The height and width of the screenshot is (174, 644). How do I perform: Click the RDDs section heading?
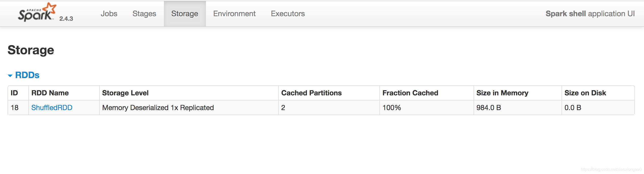click(x=27, y=75)
